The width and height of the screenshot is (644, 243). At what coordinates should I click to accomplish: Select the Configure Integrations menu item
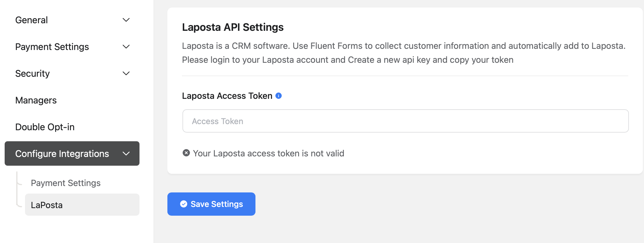tap(72, 153)
